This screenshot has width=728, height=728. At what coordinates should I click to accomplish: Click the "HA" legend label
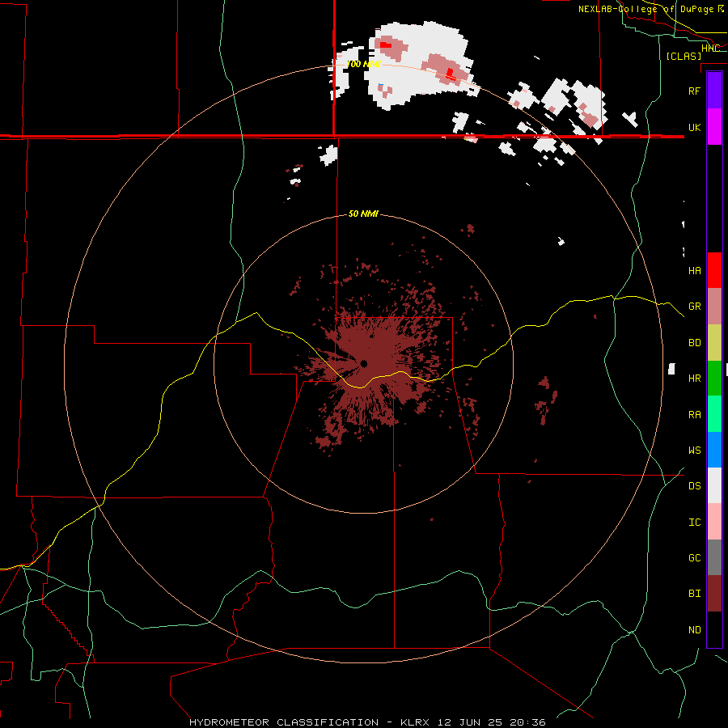point(694,270)
